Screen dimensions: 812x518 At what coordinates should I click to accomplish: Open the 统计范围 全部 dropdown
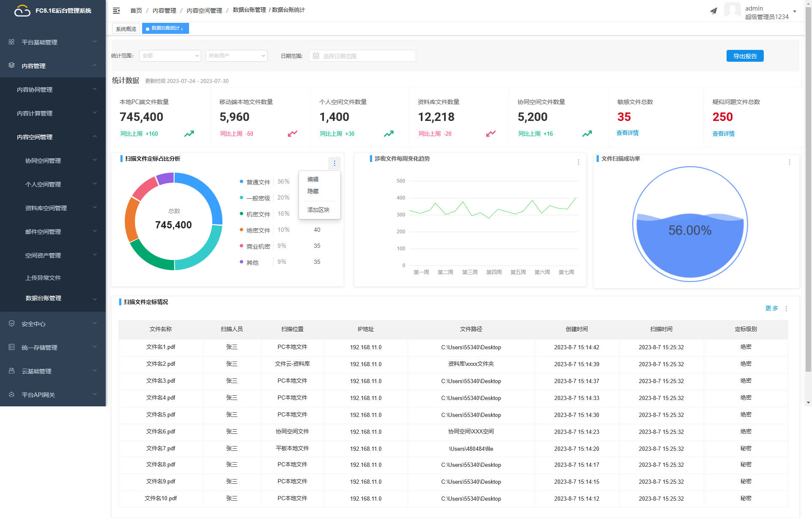(x=170, y=56)
